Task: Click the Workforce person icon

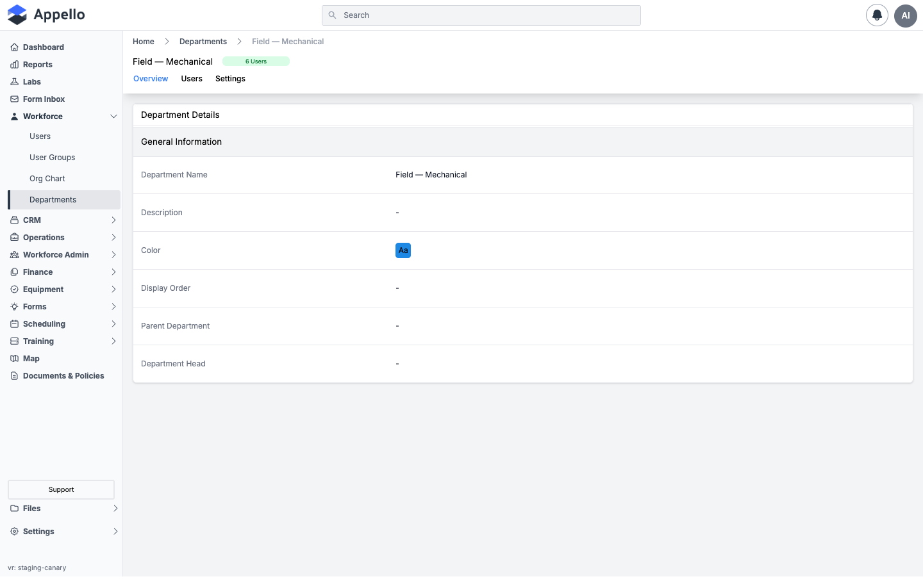Action: tap(14, 117)
